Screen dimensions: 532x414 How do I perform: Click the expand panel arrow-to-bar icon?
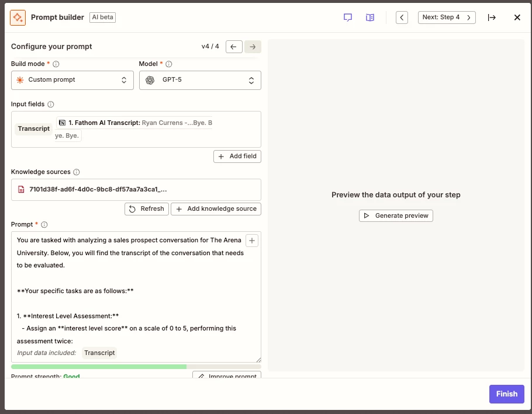(x=492, y=18)
